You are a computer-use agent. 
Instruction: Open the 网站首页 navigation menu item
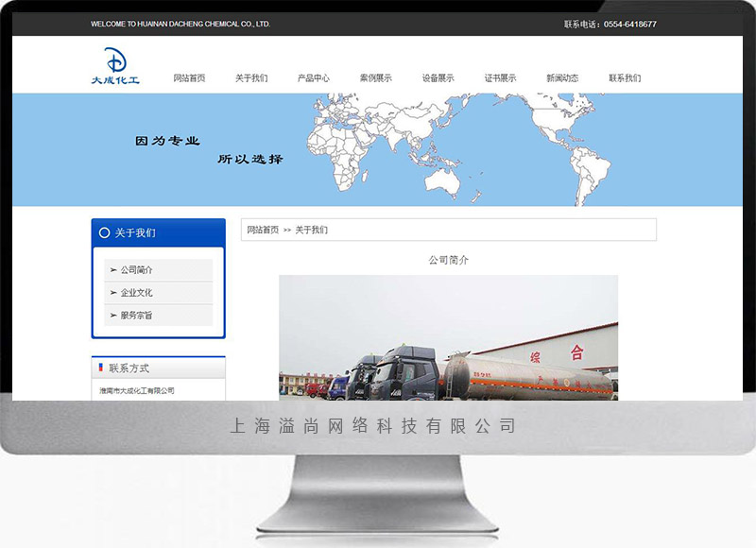click(x=189, y=78)
